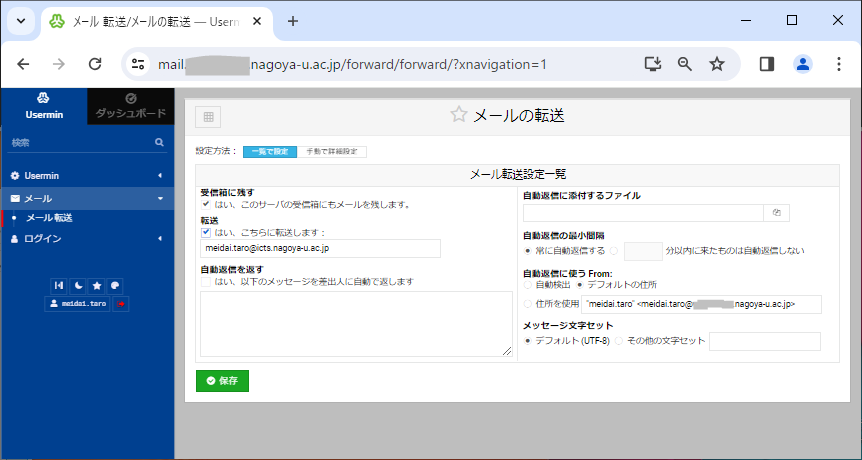Switch to the ダッシュボード tab
The height and width of the screenshot is (460, 862).
click(131, 106)
